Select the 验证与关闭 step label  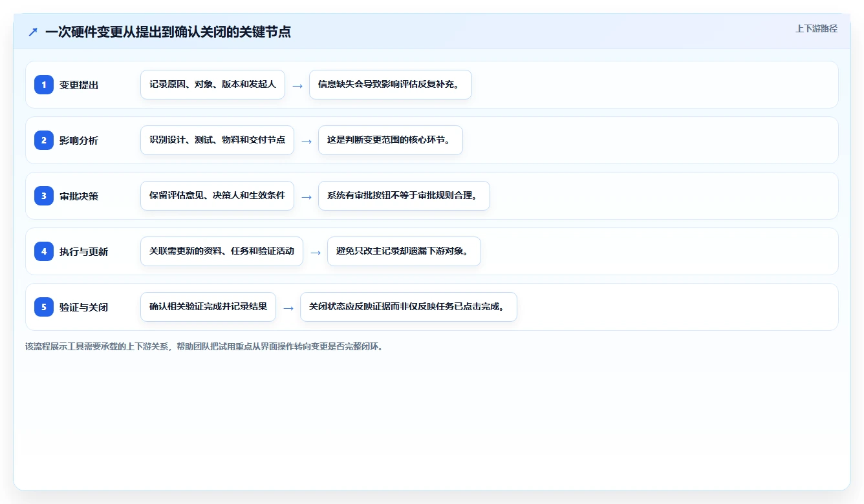click(83, 307)
